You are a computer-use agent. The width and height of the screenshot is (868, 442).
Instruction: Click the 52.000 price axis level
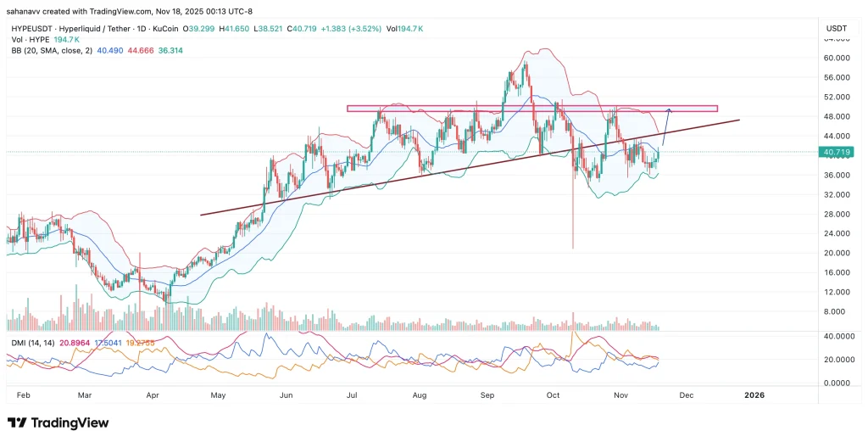pyautogui.click(x=835, y=98)
